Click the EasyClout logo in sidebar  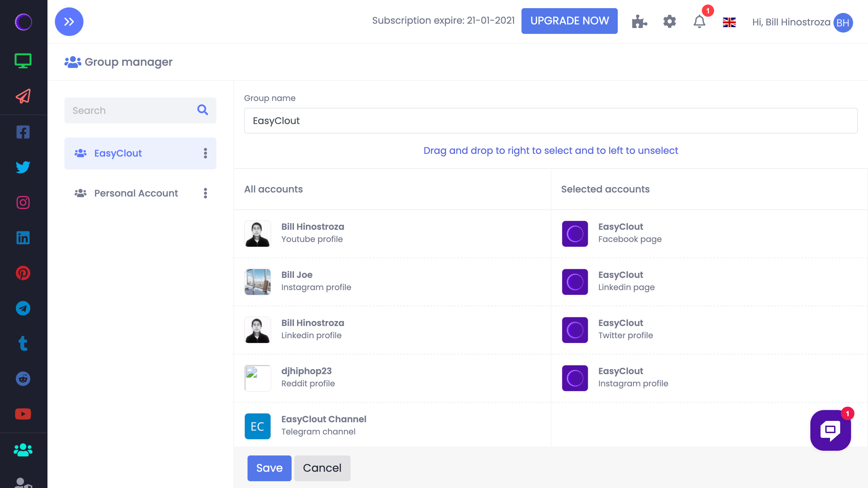point(23,22)
